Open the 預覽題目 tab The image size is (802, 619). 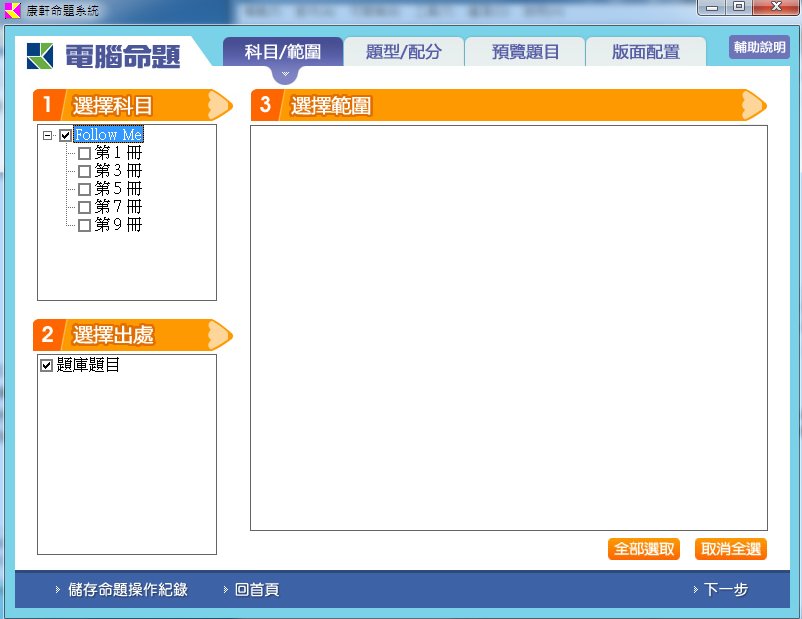pos(525,52)
